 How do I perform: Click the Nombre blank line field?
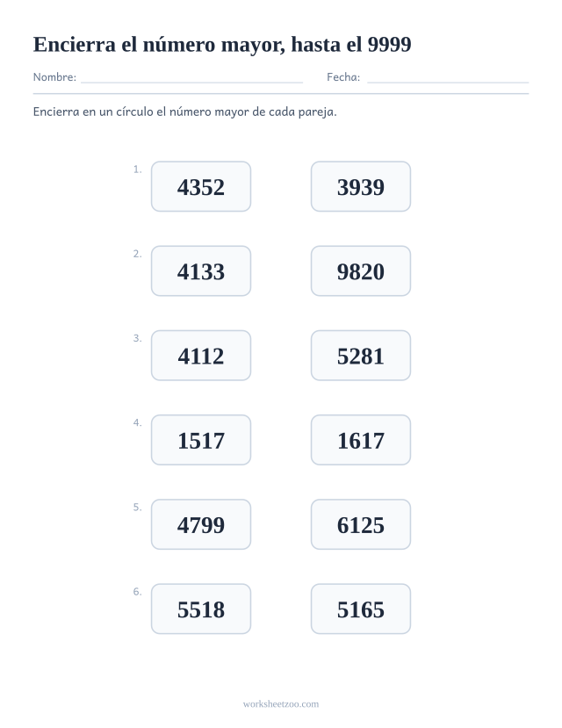click(191, 77)
